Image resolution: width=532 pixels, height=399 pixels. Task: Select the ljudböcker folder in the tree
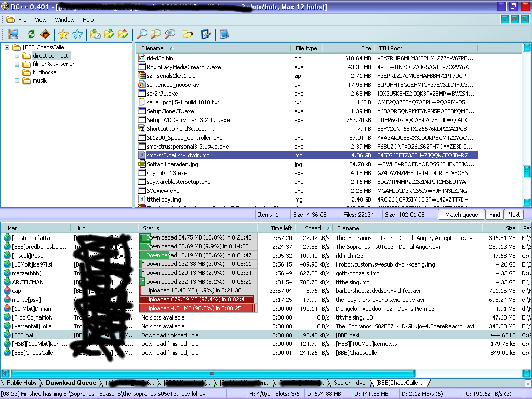(46, 72)
